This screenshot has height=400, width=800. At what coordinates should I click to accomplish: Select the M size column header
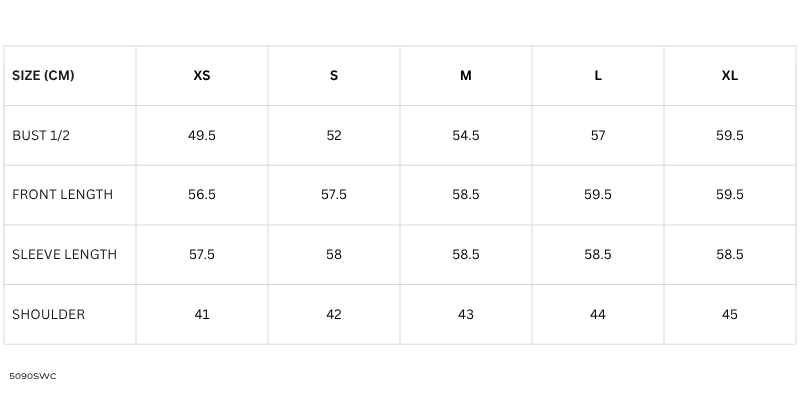tap(466, 76)
